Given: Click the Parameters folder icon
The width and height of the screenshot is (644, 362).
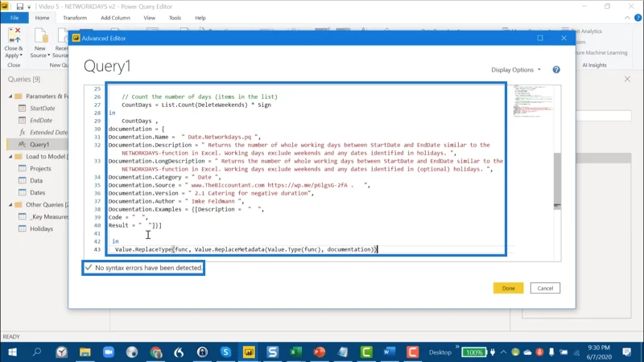Looking at the screenshot, I should click(18, 96).
